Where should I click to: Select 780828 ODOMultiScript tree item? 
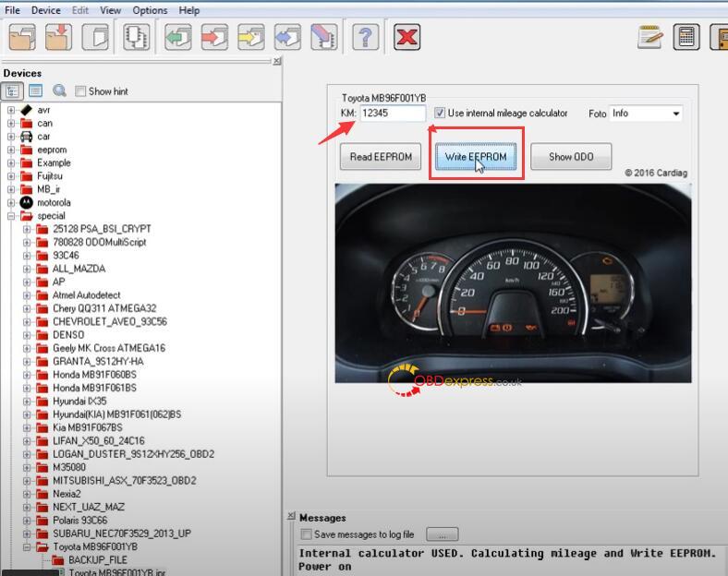[100, 242]
